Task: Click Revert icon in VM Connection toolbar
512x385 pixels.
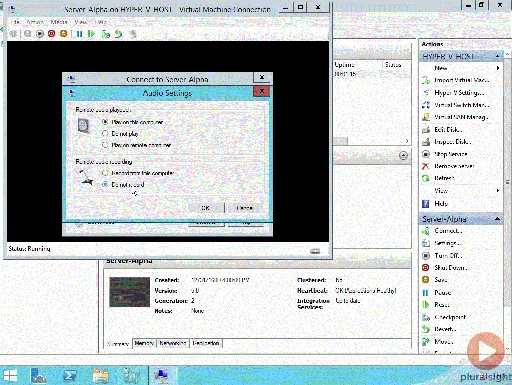Action: [118, 34]
